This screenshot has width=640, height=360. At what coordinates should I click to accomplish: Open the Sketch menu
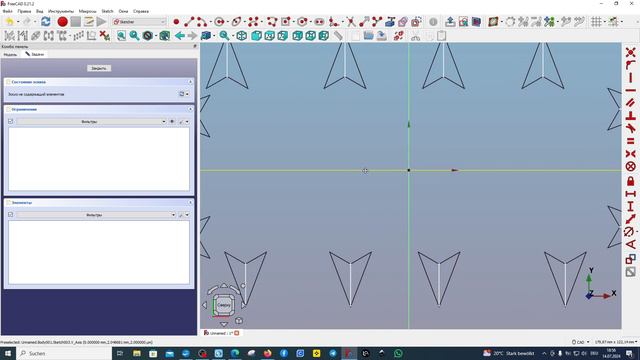(x=107, y=11)
